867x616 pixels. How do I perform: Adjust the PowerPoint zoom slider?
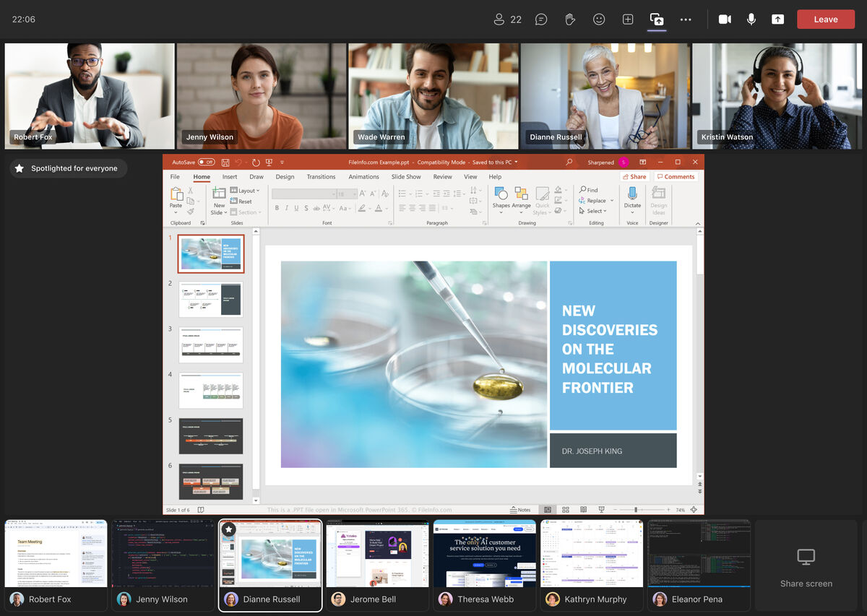tap(635, 510)
